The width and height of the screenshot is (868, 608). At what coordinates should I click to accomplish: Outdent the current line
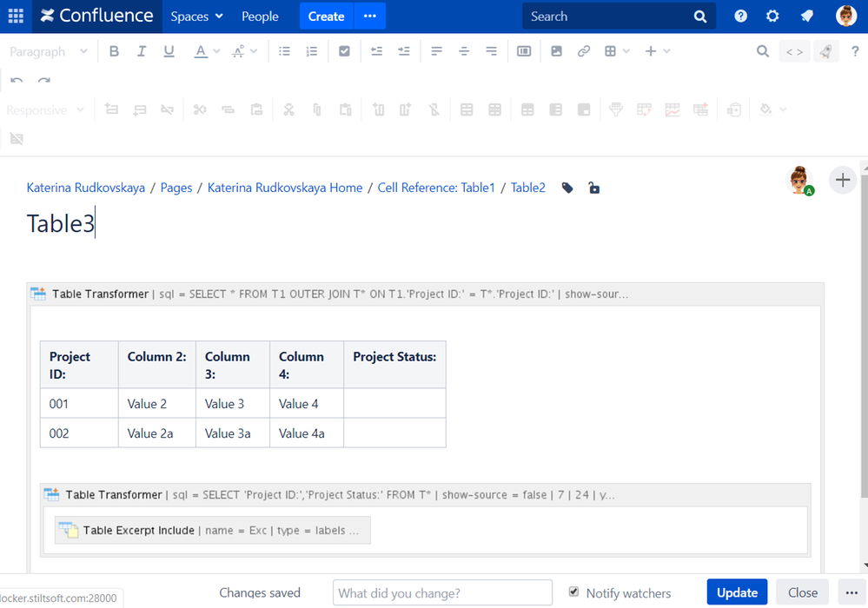pos(376,51)
